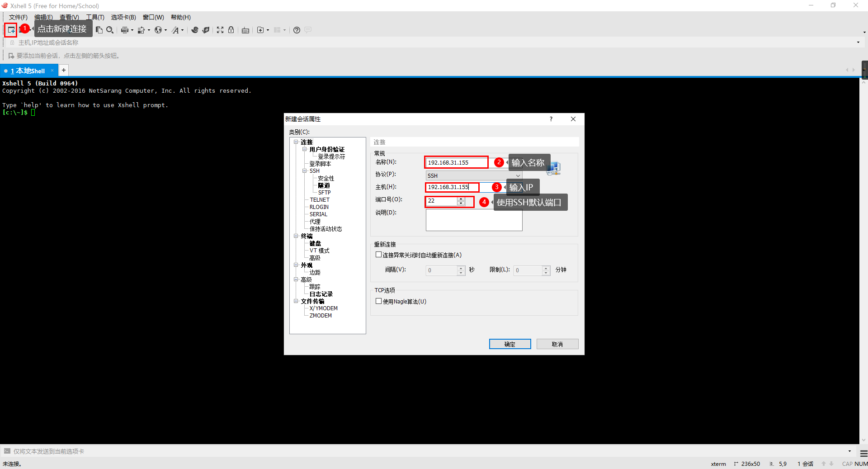This screenshot has height=469, width=868.
Task: Collapse the 连接 tree node
Action: click(296, 142)
